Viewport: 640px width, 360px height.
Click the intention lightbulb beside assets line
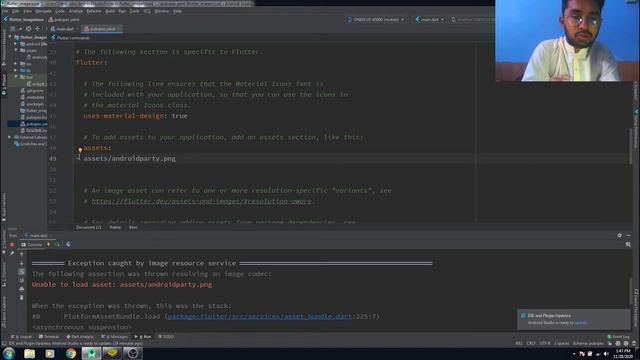click(80, 150)
